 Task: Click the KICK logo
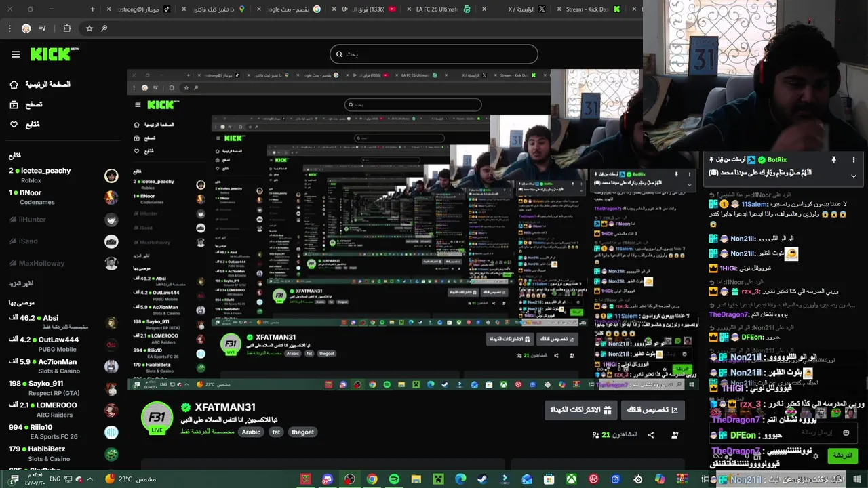coord(54,54)
